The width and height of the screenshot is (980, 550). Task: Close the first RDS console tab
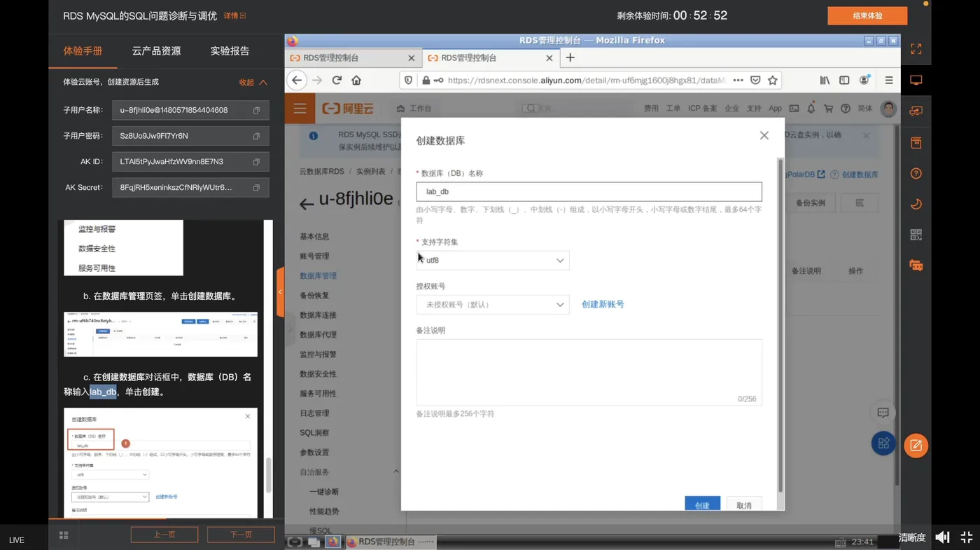(x=412, y=58)
